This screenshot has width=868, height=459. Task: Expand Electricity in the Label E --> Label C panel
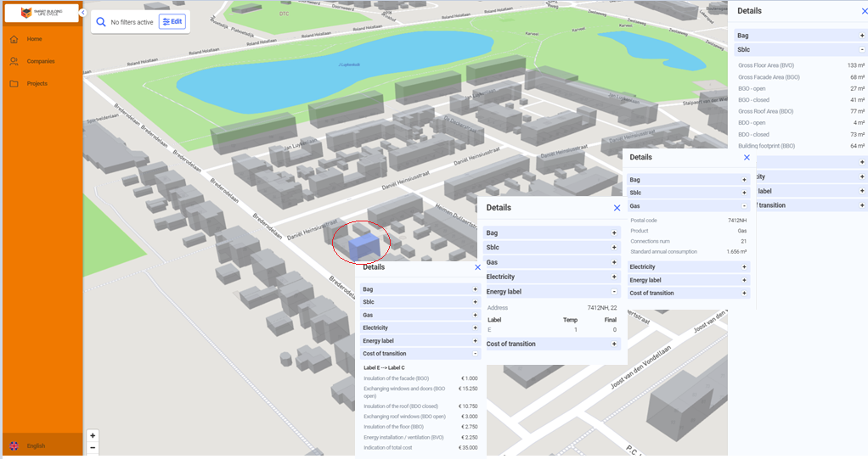click(x=475, y=328)
